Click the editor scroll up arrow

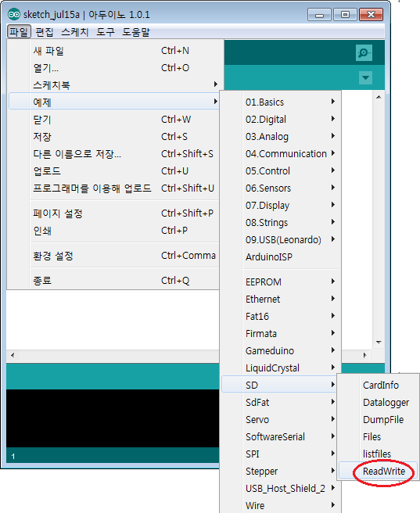(x=379, y=97)
